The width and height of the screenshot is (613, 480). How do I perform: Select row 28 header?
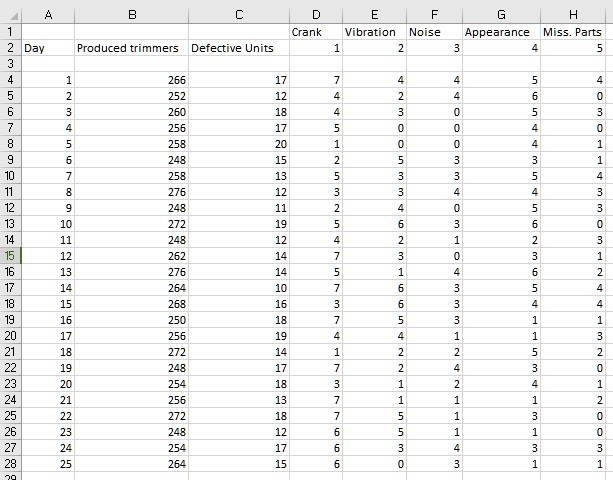pyautogui.click(x=10, y=464)
